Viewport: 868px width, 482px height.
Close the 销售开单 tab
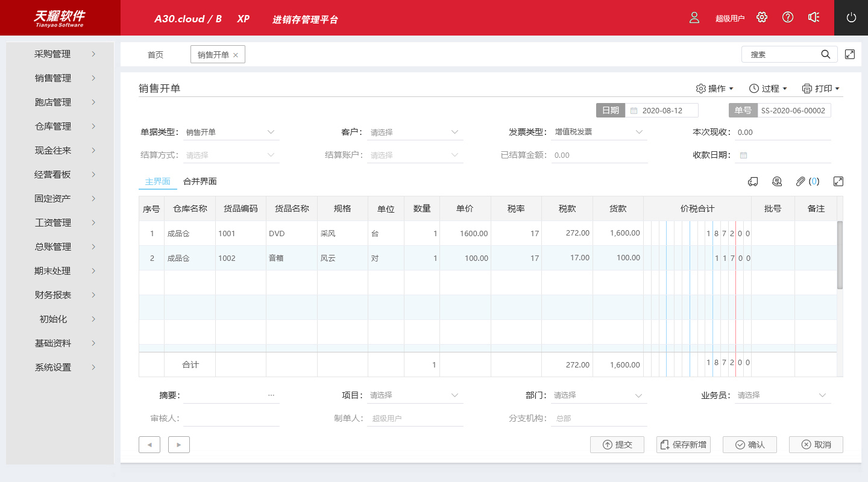coord(236,55)
